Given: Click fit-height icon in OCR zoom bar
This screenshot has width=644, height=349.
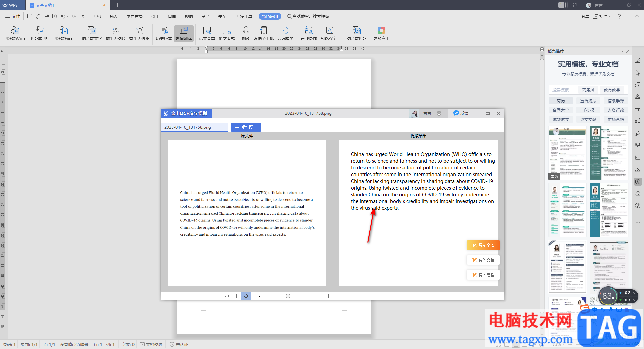Looking at the screenshot, I should [x=236, y=296].
